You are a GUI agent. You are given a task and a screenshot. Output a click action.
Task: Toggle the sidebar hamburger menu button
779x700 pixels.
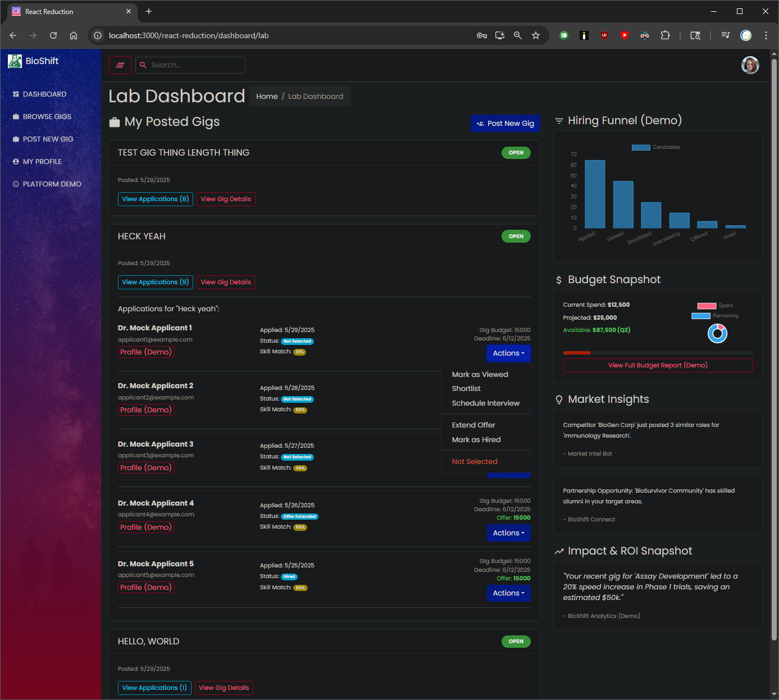pyautogui.click(x=120, y=65)
